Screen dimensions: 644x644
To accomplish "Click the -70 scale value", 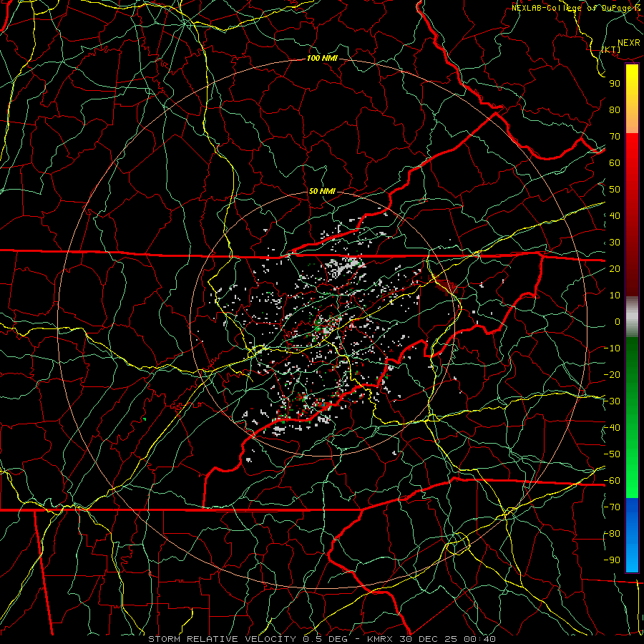I will (x=612, y=507).
